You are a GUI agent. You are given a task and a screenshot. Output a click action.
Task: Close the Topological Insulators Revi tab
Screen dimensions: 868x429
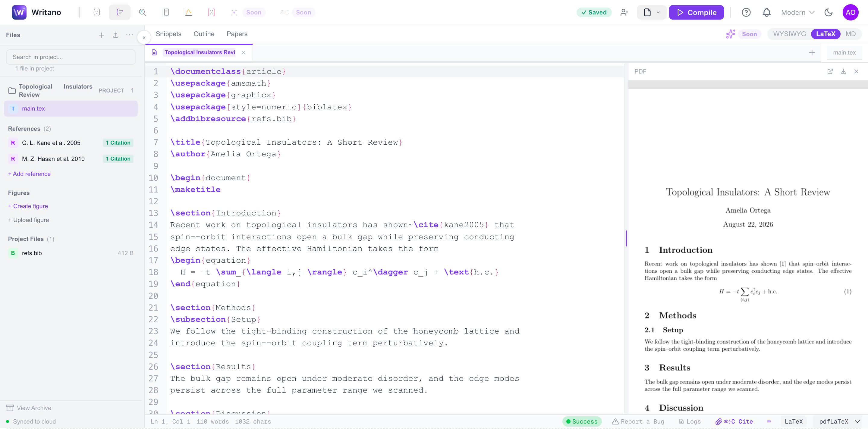[x=244, y=52]
